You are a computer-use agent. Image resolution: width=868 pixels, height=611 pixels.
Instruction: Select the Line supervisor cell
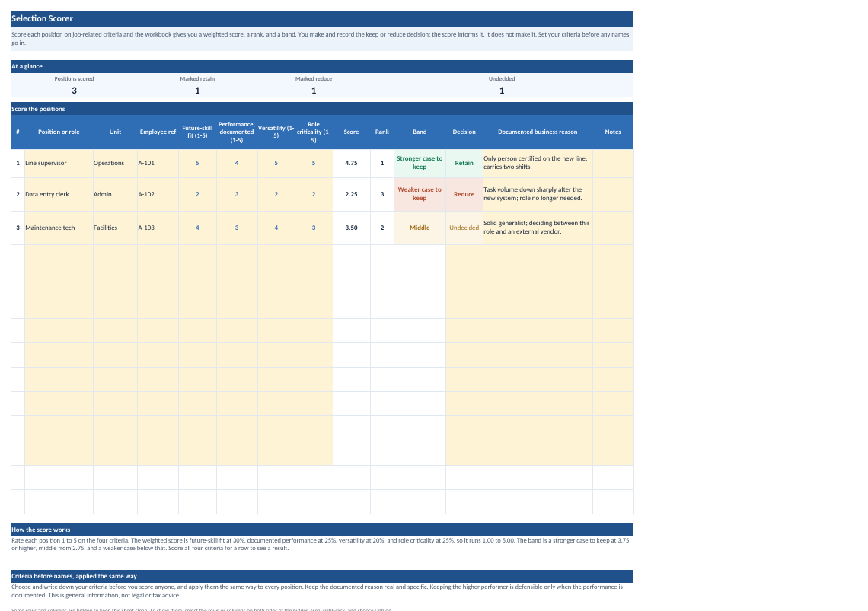click(x=59, y=164)
